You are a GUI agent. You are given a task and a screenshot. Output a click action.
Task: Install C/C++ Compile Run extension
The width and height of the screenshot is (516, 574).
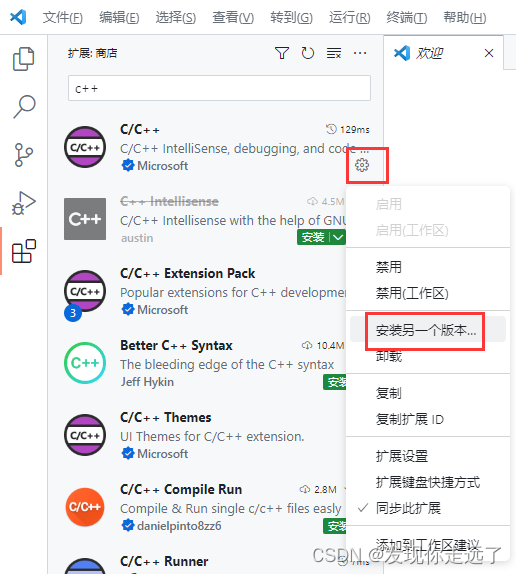(x=335, y=526)
